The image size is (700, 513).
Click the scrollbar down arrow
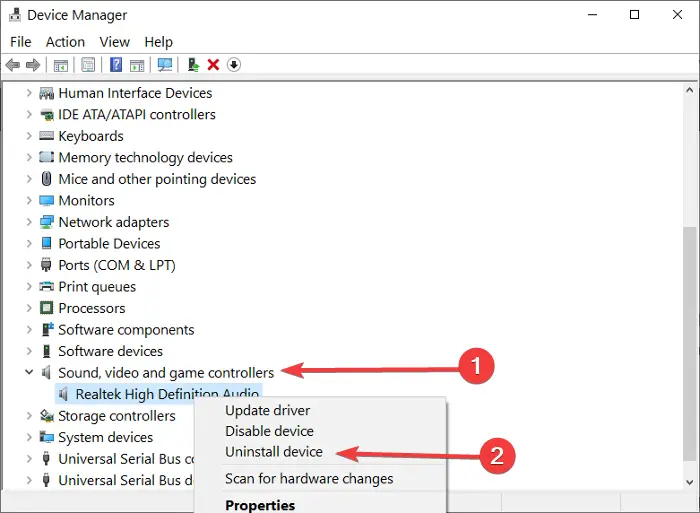pyautogui.click(x=690, y=482)
